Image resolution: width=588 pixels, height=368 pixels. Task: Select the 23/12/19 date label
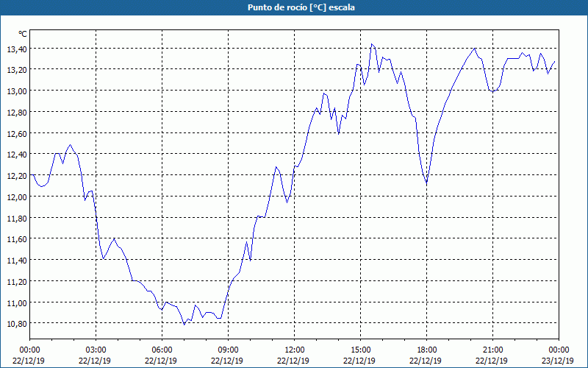click(558, 361)
